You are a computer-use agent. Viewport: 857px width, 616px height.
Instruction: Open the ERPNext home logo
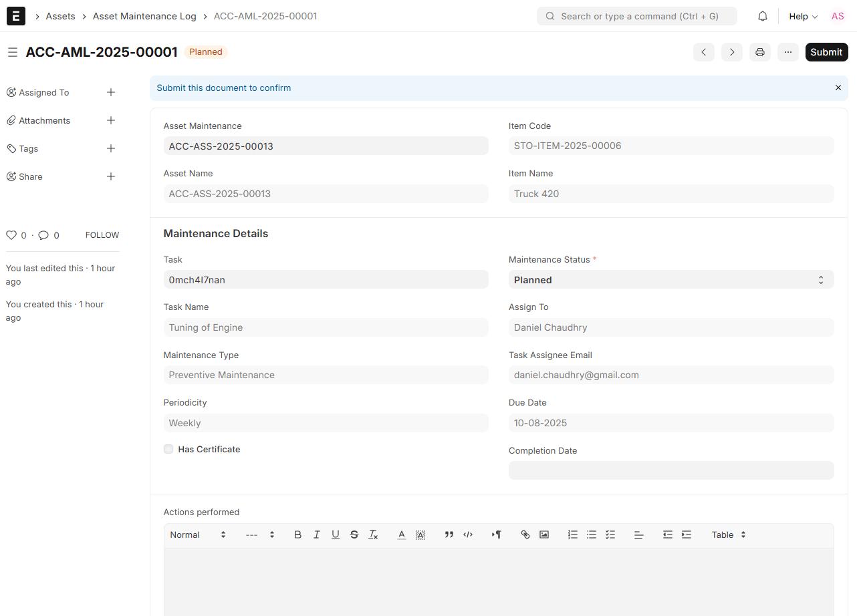16,16
